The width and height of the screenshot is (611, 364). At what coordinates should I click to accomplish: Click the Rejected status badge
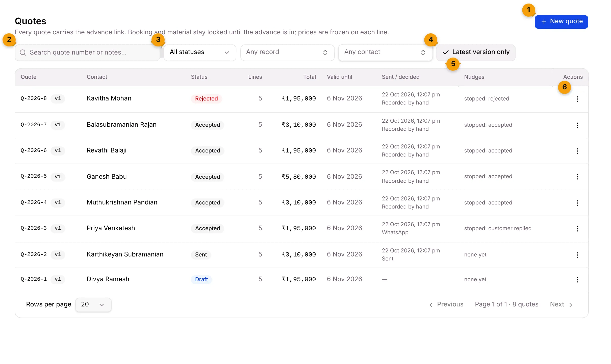click(x=206, y=99)
